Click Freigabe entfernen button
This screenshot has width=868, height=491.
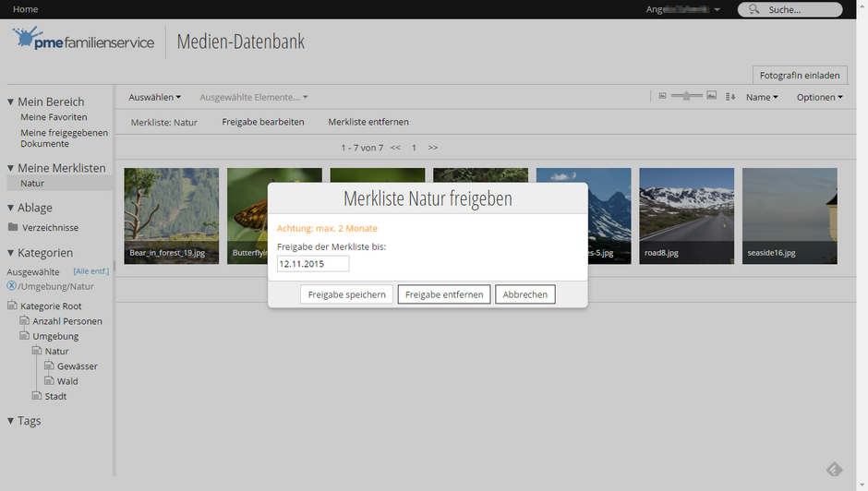click(444, 294)
